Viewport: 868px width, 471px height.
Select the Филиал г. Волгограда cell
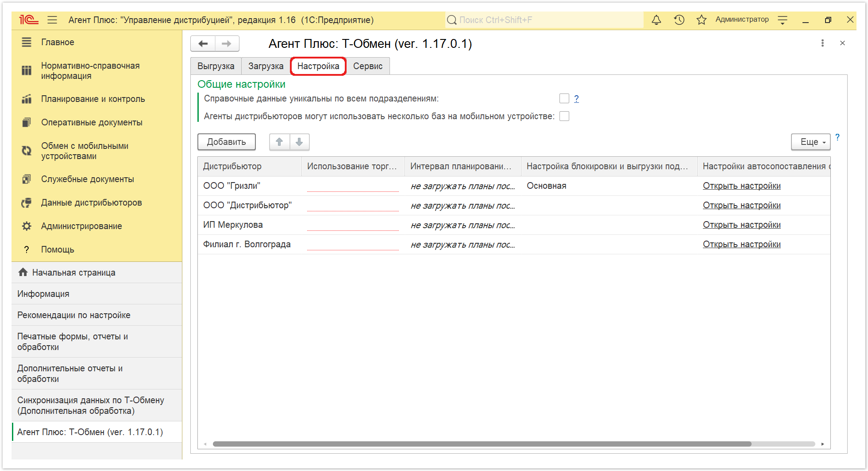pos(250,244)
